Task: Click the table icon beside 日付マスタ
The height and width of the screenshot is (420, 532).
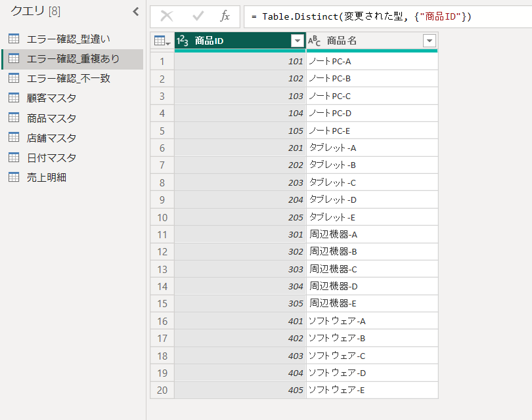Action: point(14,157)
